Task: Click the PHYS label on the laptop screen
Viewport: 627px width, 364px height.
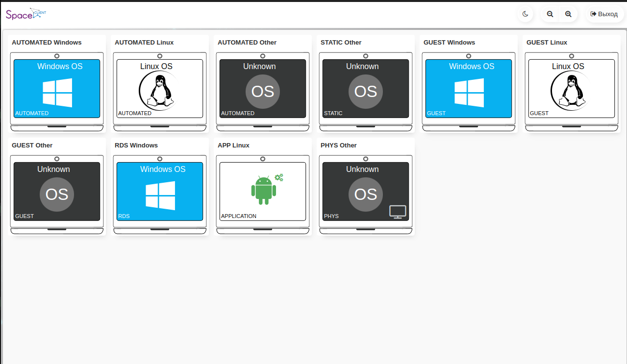Action: pos(331,216)
